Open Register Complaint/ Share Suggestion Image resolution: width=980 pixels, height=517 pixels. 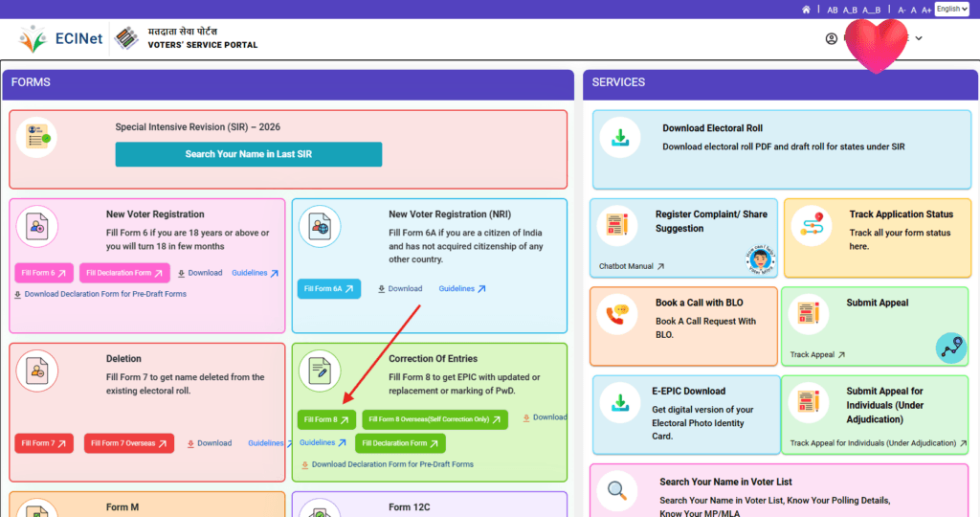pos(711,221)
